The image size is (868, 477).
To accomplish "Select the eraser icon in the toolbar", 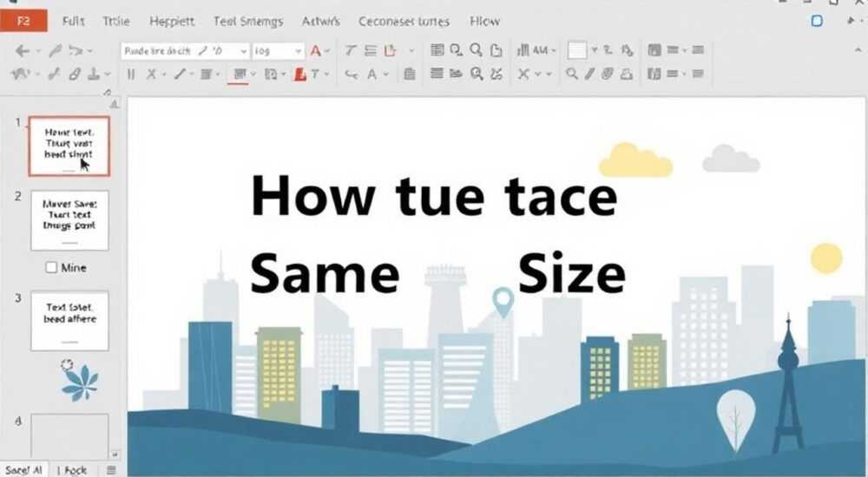I will (x=75, y=74).
